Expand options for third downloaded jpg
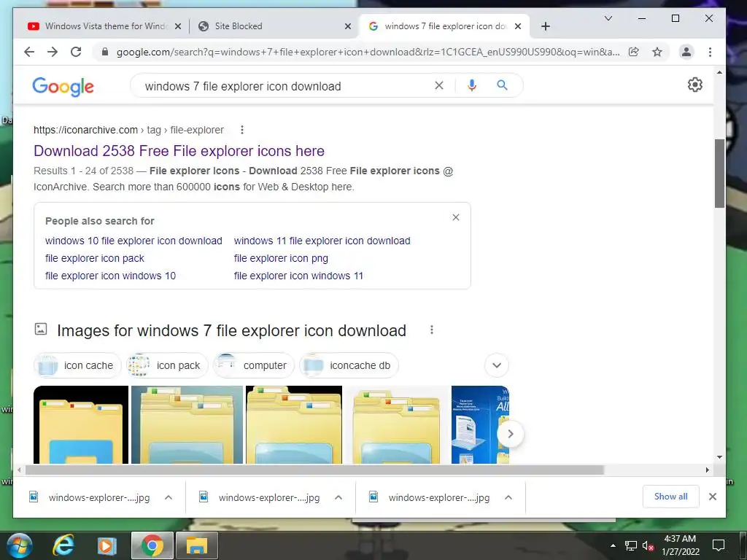 pos(508,497)
